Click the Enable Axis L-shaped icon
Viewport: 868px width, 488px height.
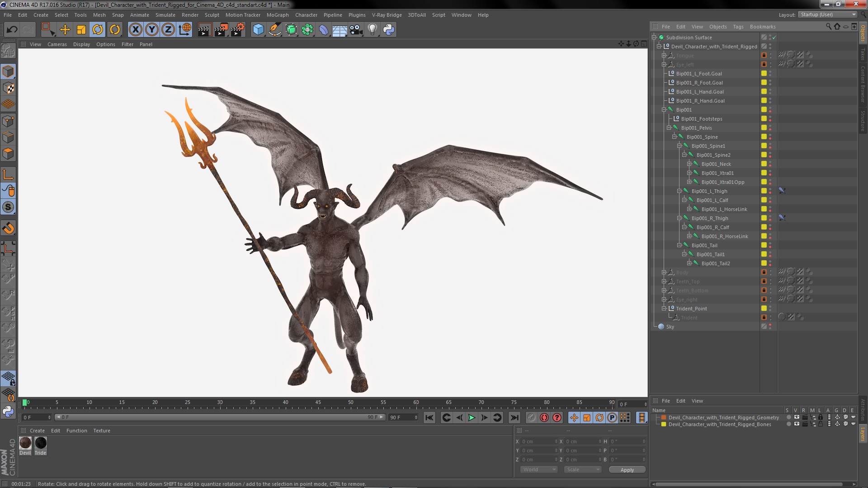tap(8, 174)
